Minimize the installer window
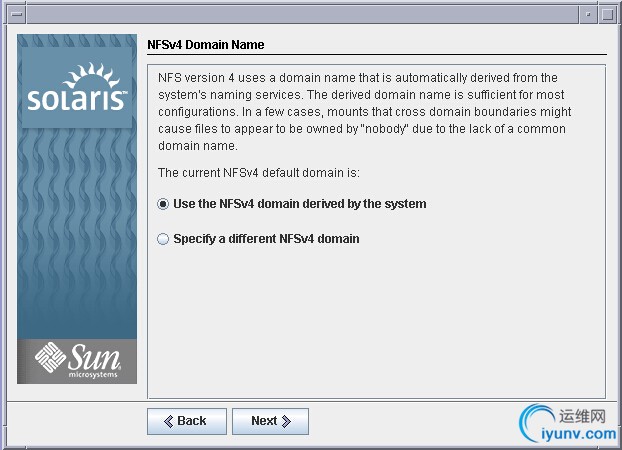This screenshot has height=450, width=622. (x=588, y=15)
